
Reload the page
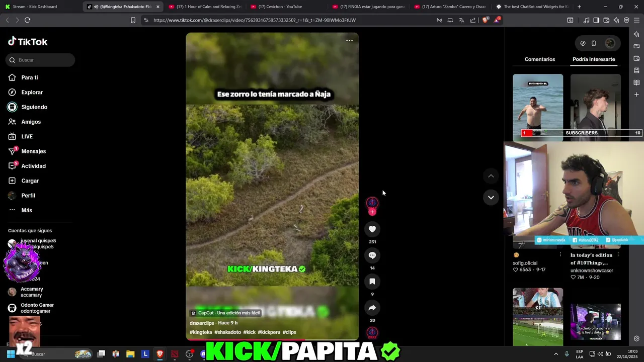[x=27, y=20]
